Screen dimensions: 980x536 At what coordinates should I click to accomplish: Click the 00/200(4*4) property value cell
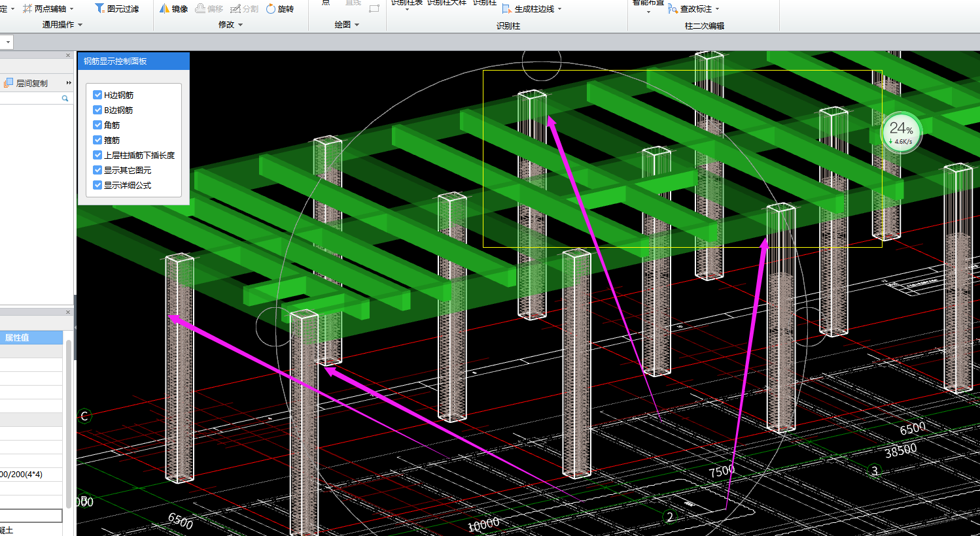click(31, 474)
